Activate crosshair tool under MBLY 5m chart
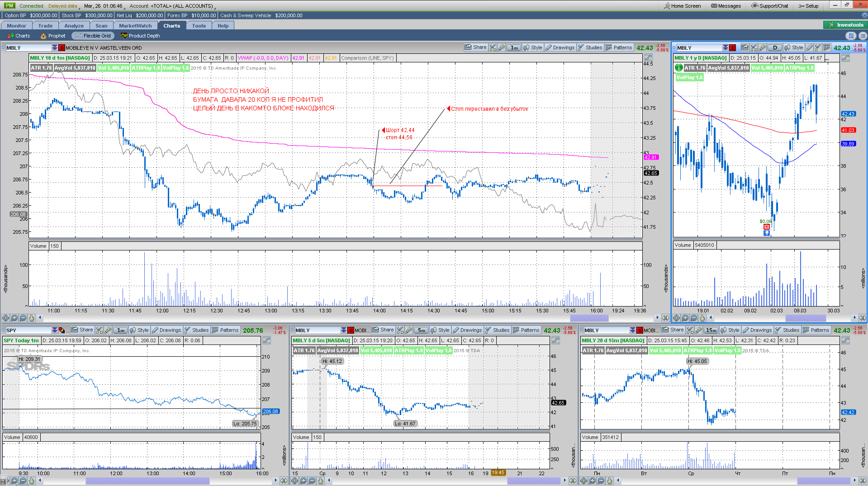Screen dimensions: 868x486 tap(295, 481)
